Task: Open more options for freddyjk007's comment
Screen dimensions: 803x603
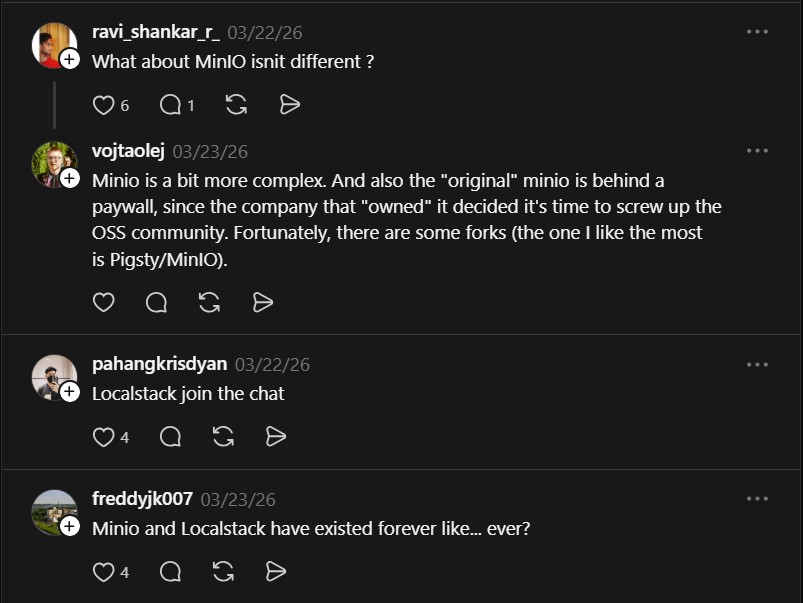Action: [x=756, y=498]
